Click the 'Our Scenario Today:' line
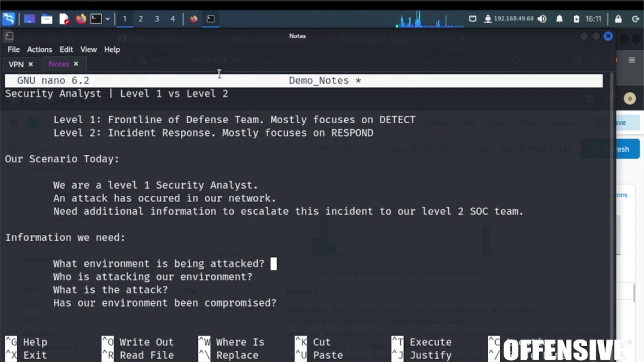 click(62, 159)
